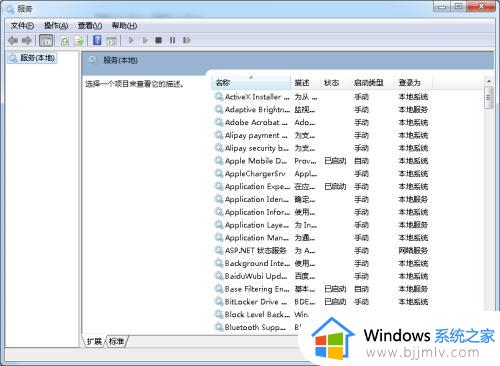
Task: Switch to the 标准 tab
Action: pos(116,341)
